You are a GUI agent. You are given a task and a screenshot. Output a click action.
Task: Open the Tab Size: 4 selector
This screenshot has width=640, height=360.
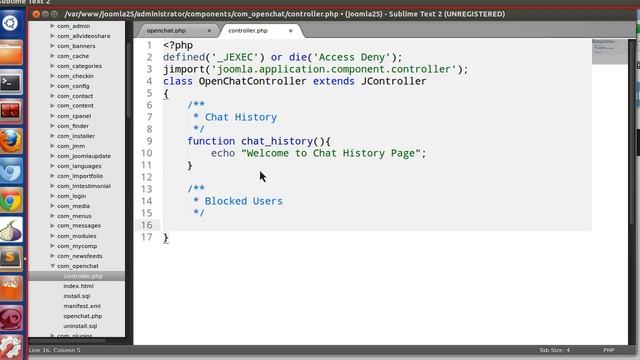[554, 350]
